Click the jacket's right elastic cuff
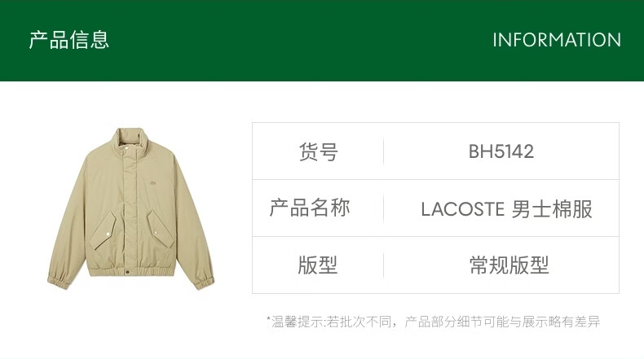The width and height of the screenshot is (644, 359). 204,282
